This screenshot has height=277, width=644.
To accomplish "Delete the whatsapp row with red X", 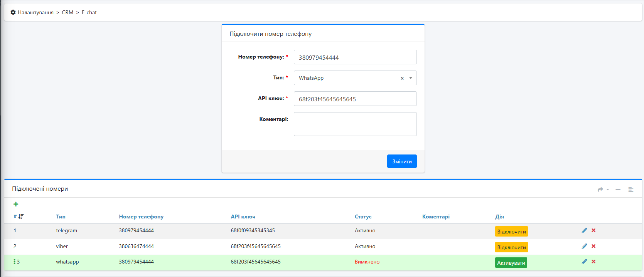I will click(x=593, y=262).
